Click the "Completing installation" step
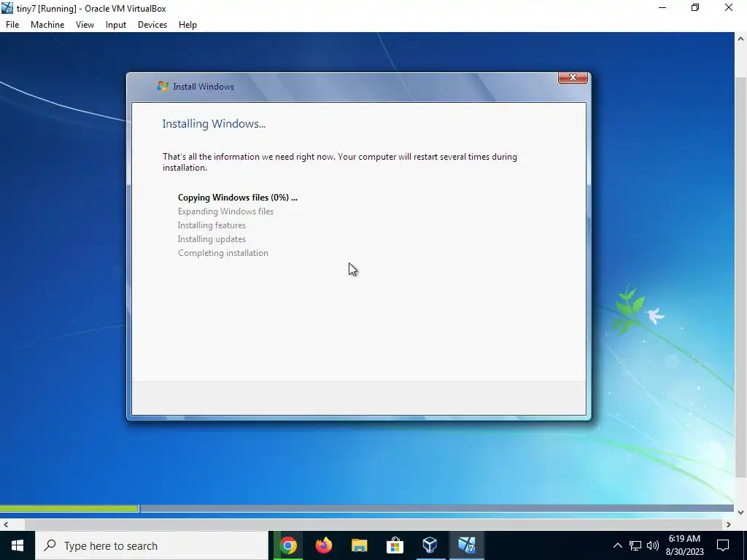This screenshot has width=747, height=560. (223, 253)
